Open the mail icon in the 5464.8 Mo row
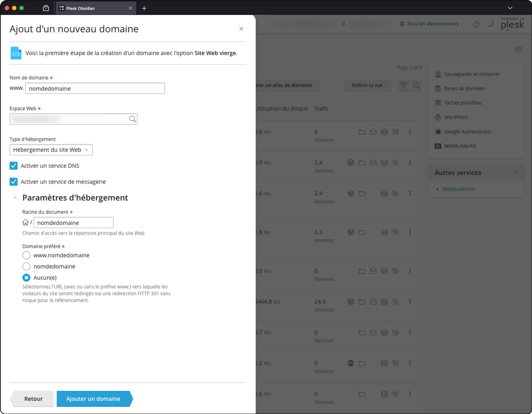 pyautogui.click(x=373, y=302)
